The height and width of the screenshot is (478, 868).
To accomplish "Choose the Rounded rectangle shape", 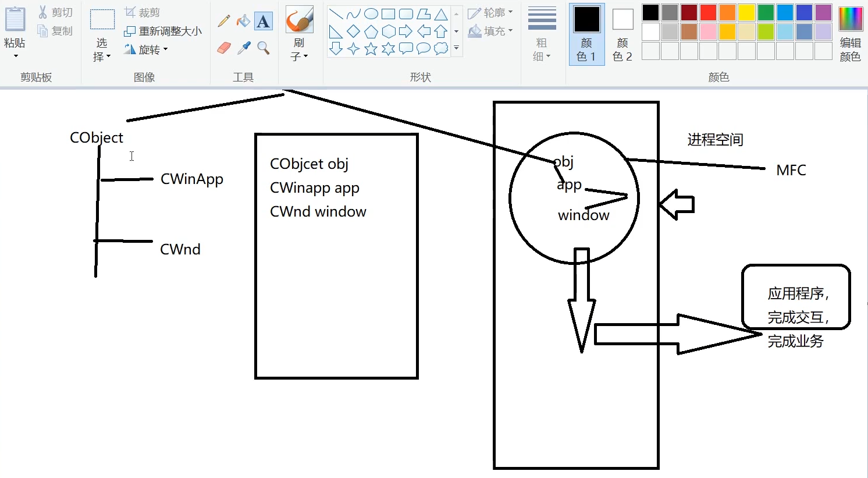I will (x=406, y=14).
